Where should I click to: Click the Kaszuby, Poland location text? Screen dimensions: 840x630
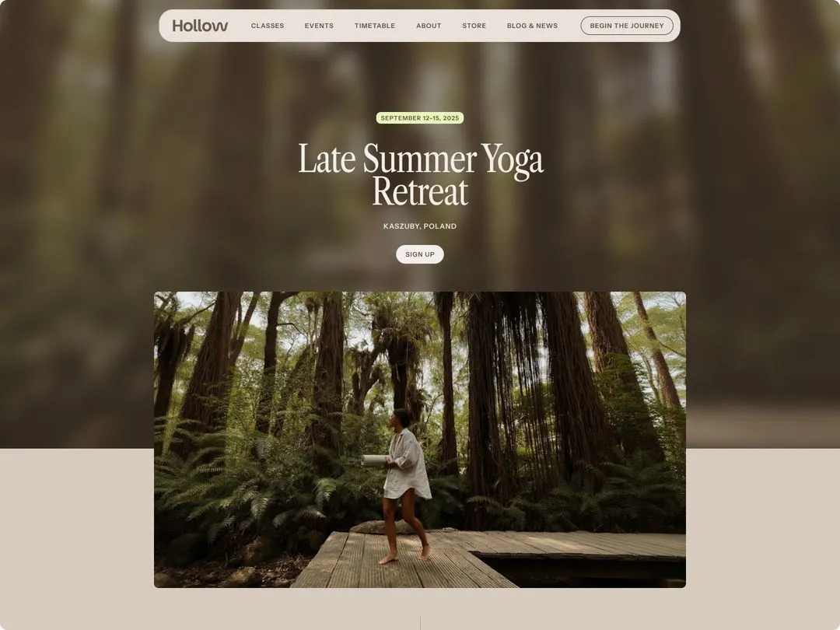point(420,226)
